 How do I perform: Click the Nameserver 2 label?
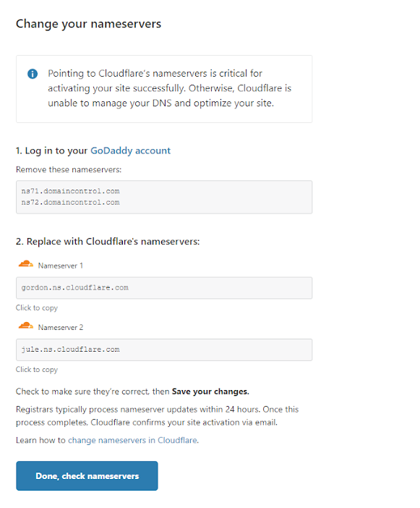coord(61,328)
